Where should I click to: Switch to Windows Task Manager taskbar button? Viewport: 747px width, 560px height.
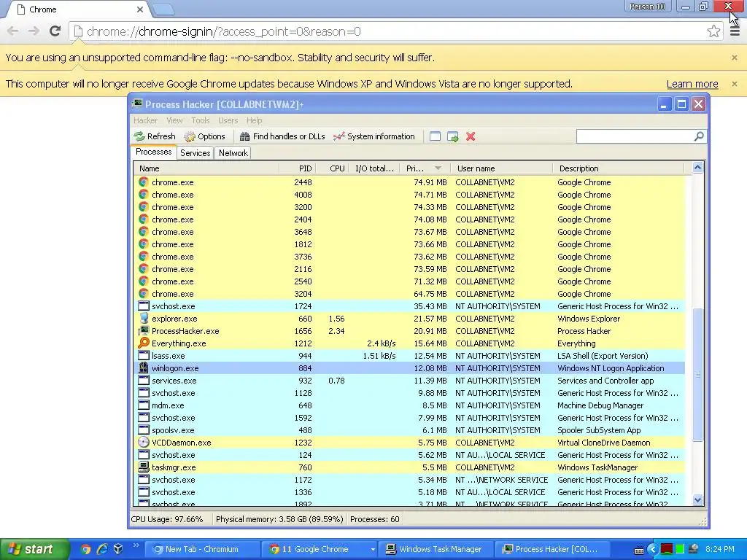click(436, 549)
